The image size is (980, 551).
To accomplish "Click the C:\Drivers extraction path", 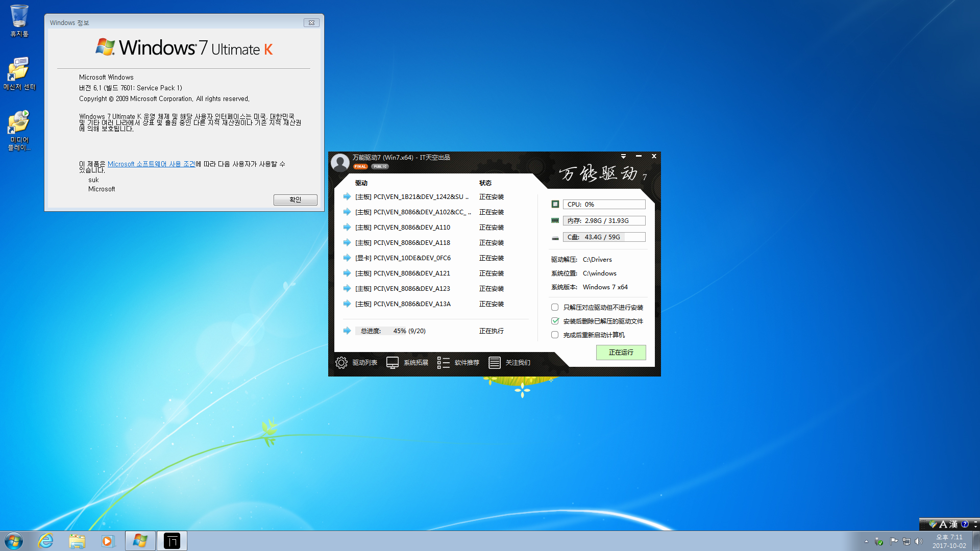I will pyautogui.click(x=597, y=259).
